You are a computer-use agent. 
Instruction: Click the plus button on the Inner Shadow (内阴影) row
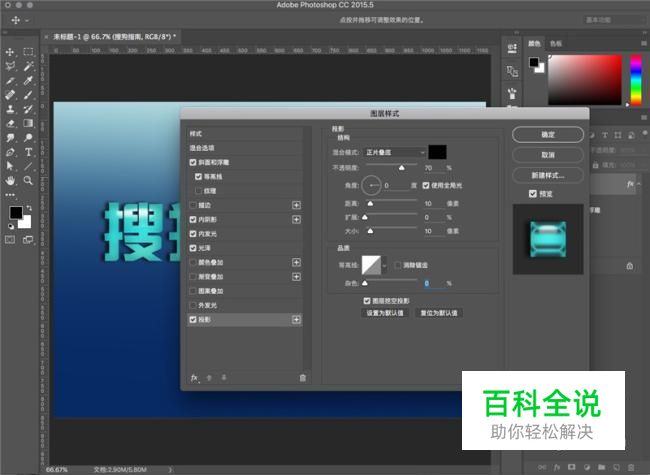[x=296, y=219]
